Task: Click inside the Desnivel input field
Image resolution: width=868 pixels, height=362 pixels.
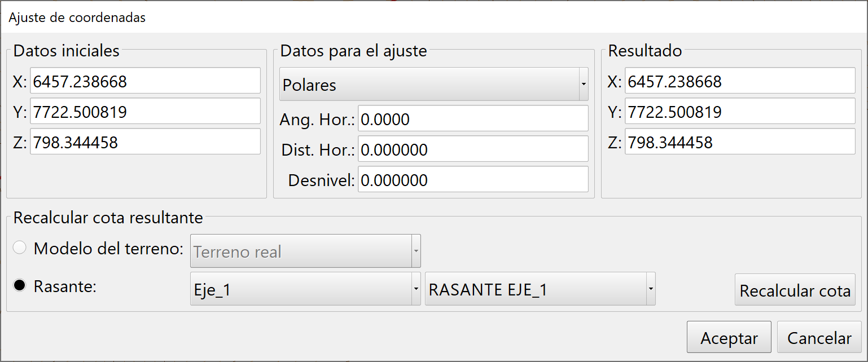Action: 473,179
